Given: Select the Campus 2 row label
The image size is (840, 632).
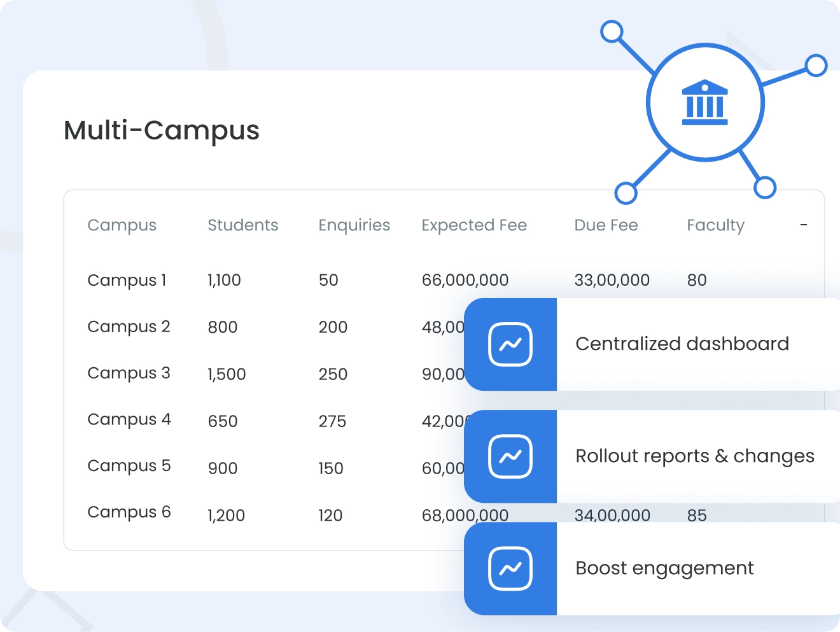Looking at the screenshot, I should (129, 327).
